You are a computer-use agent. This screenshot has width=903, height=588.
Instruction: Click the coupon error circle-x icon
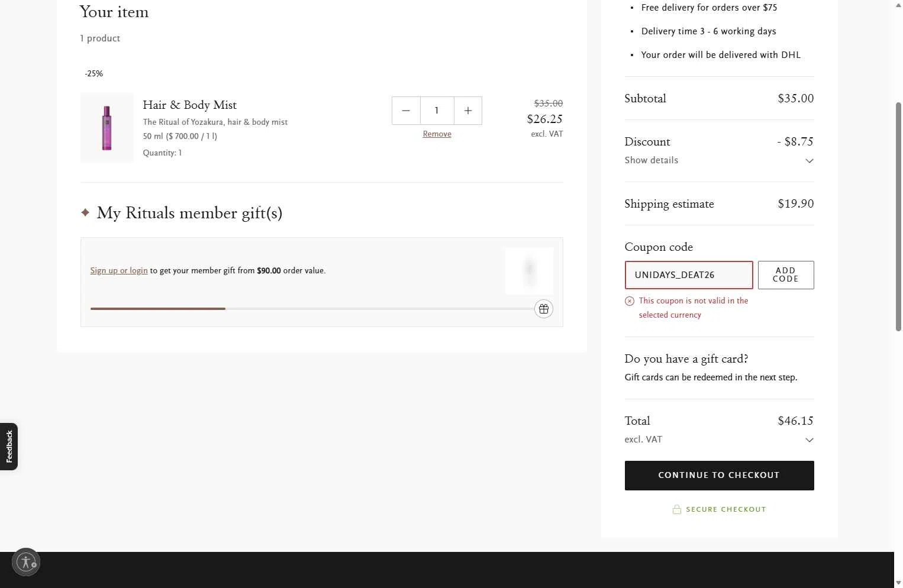pos(630,301)
